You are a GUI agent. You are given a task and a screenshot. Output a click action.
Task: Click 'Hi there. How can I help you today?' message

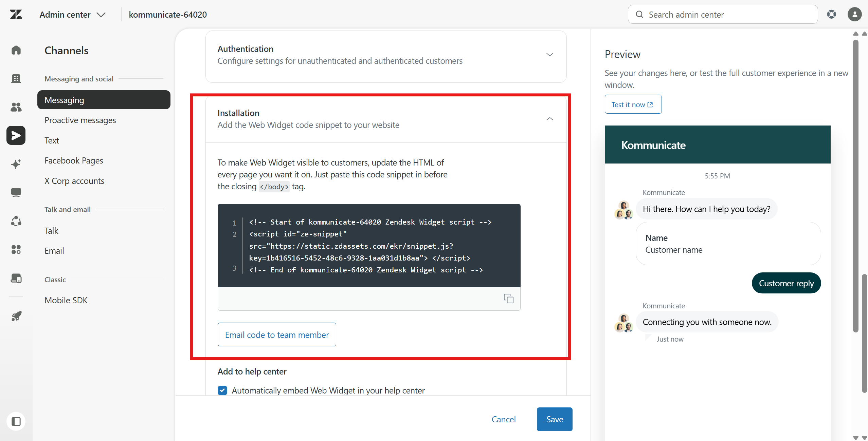click(706, 209)
